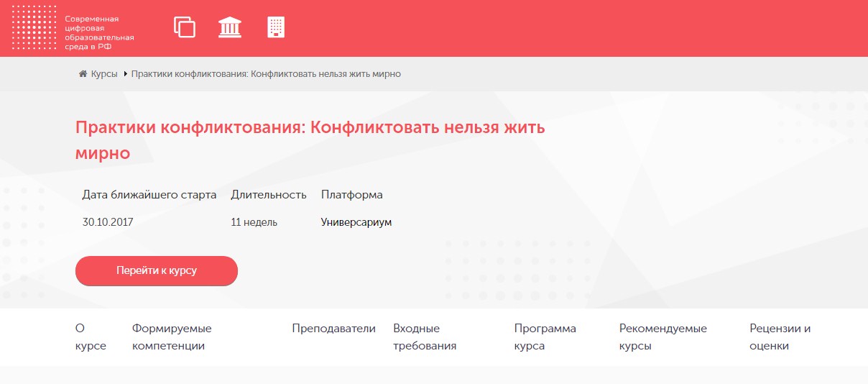The width and height of the screenshot is (868, 384).
Task: Open the universities columned-building icon
Action: [x=230, y=27]
